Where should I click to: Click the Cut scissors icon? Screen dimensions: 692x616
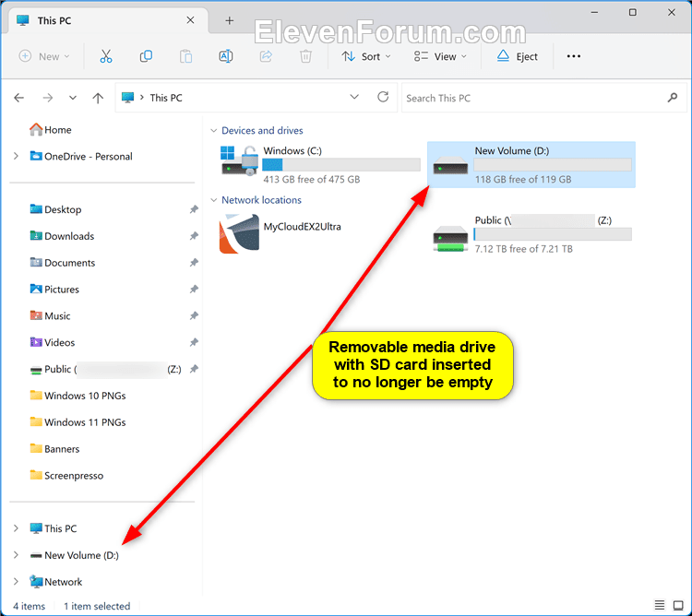point(106,56)
